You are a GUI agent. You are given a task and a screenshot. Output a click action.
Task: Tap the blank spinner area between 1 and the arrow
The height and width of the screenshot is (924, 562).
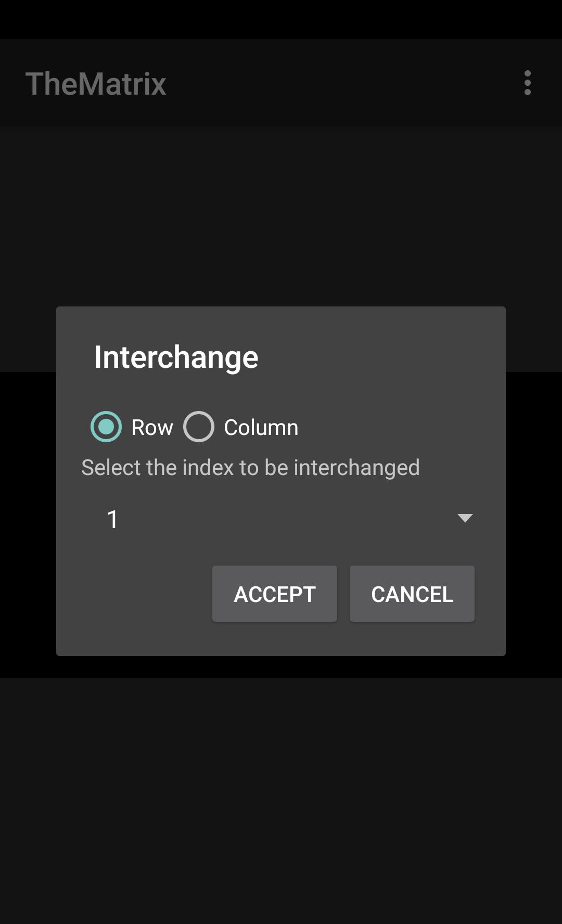[286, 518]
